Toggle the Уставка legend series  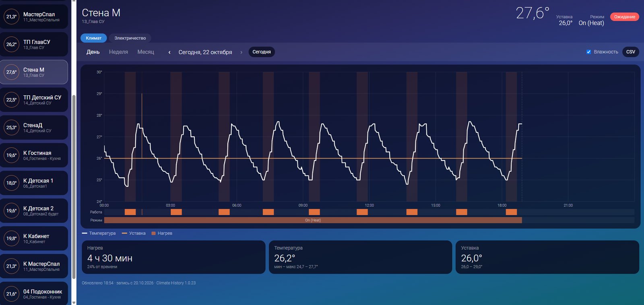[134, 233]
